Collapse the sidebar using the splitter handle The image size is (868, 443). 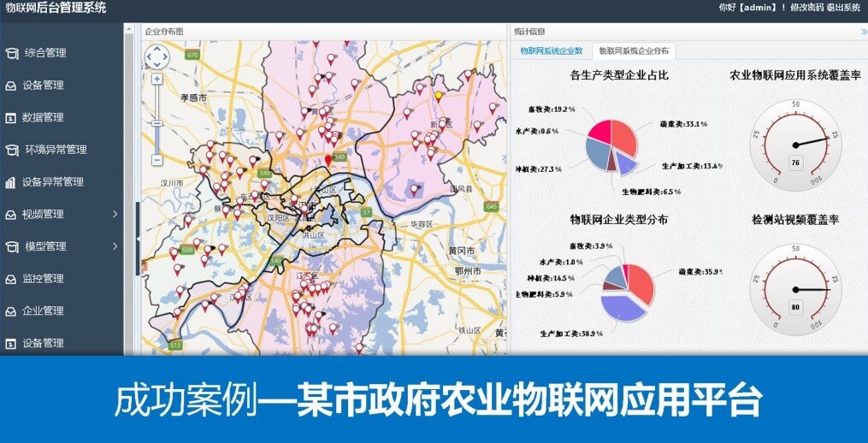138,239
